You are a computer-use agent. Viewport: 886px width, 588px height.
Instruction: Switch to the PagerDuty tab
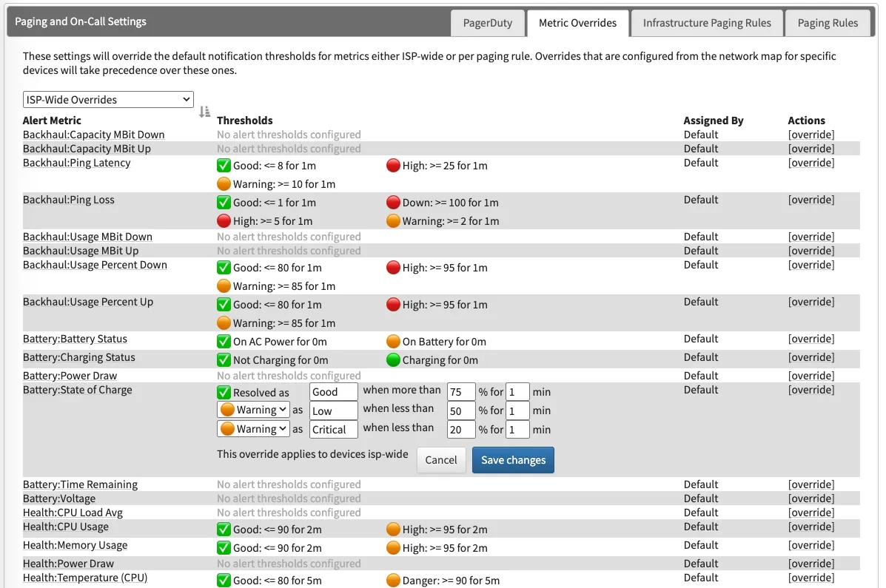(x=487, y=23)
